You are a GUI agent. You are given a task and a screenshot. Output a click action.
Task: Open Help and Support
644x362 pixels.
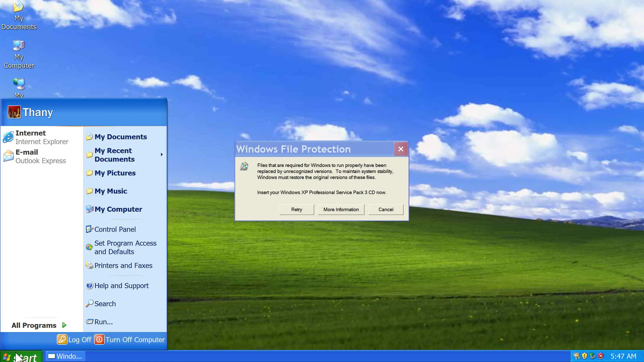coord(121,286)
